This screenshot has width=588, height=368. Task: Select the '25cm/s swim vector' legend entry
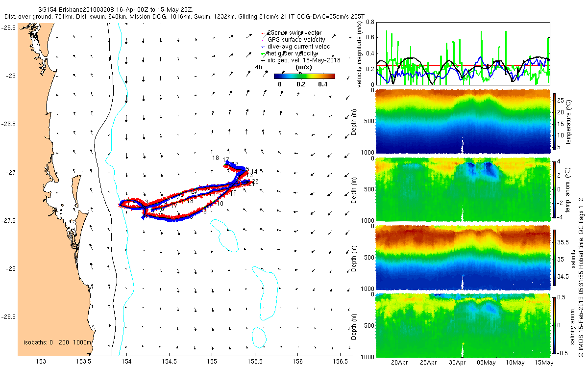coord(292,32)
